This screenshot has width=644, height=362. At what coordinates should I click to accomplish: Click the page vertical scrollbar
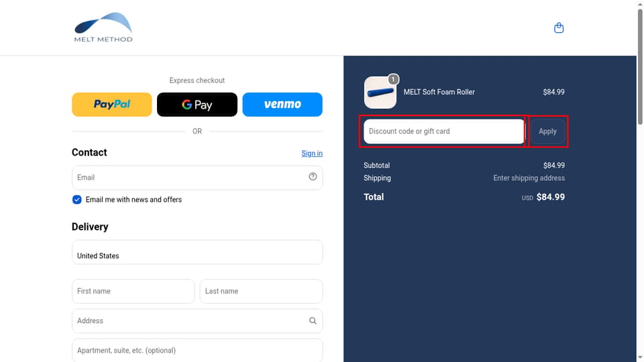coord(640,66)
